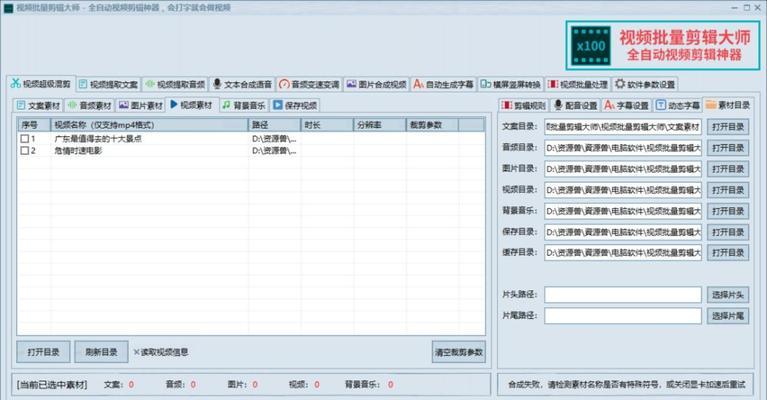Tick the checkbox for row 1 广东最值得去的十大景点
The width and height of the screenshot is (767, 400).
(x=24, y=139)
